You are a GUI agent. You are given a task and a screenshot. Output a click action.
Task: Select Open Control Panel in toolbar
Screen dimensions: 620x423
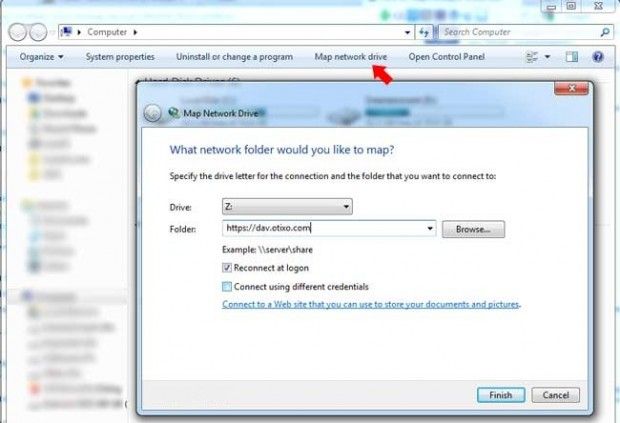(446, 57)
